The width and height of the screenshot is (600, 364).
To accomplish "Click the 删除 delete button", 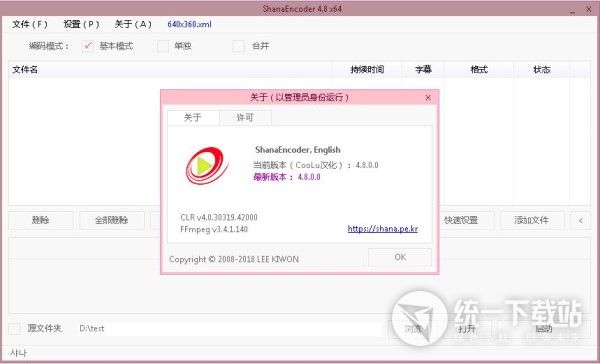I will 41,220.
